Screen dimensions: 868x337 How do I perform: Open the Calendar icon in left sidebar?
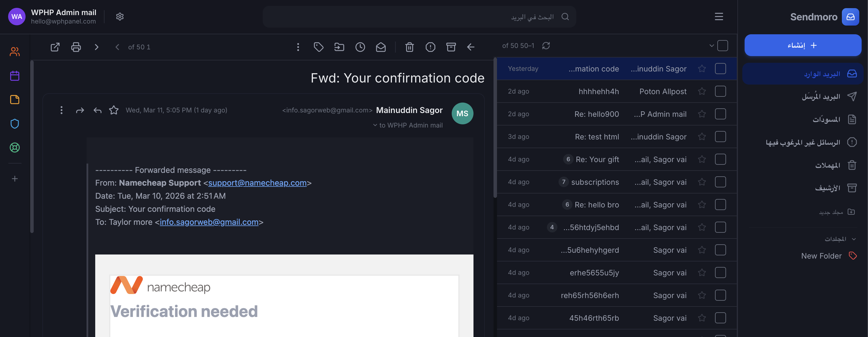(15, 76)
